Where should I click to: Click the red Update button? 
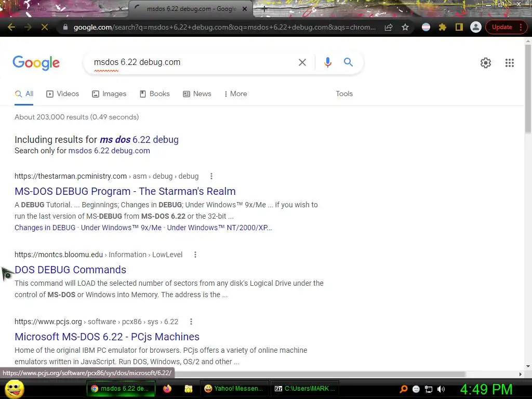[502, 27]
